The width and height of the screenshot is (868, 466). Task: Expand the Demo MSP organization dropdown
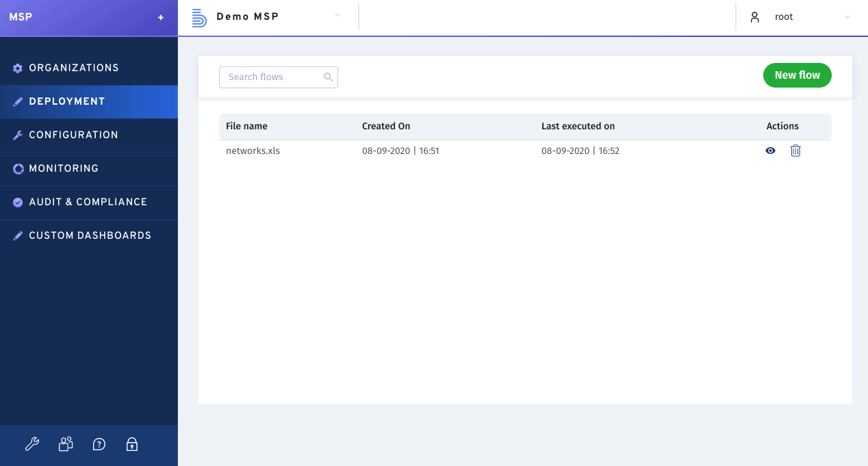[336, 16]
